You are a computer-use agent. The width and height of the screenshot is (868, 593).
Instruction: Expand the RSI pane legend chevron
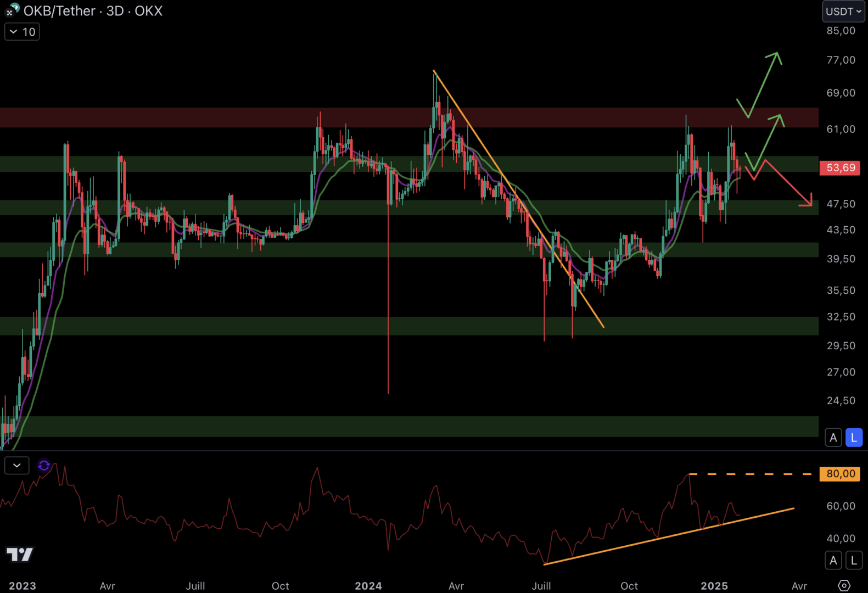coord(17,466)
